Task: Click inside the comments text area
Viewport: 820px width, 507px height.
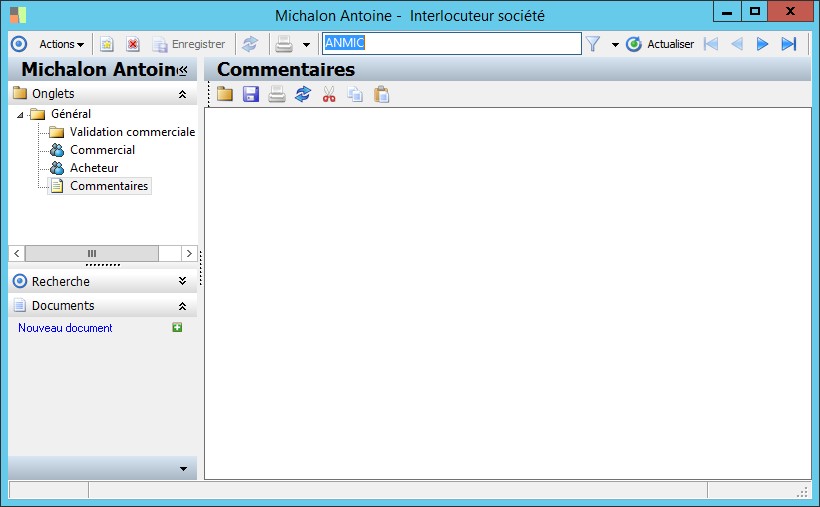Action: pyautogui.click(x=508, y=294)
